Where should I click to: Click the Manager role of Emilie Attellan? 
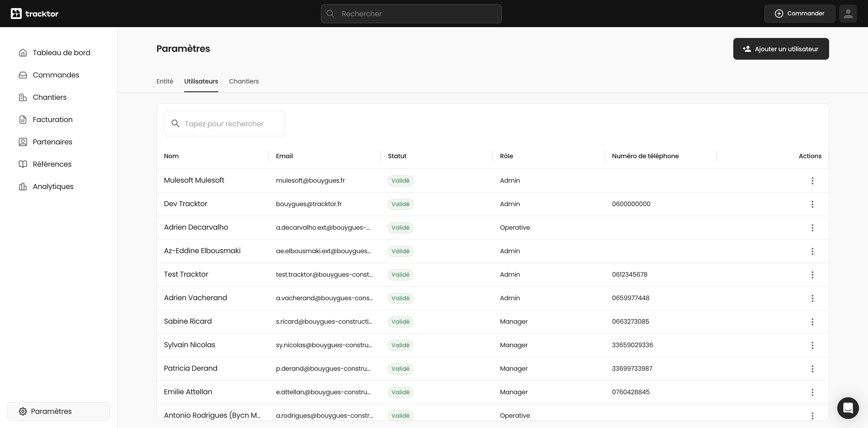(x=514, y=392)
